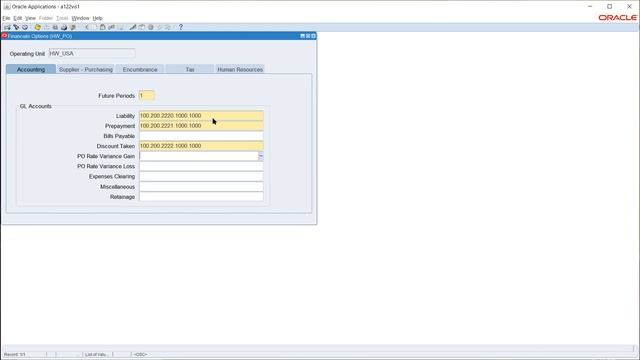Image resolution: width=640 pixels, height=360 pixels.
Task: Switch to the Human Resources tab
Action: pos(240,69)
